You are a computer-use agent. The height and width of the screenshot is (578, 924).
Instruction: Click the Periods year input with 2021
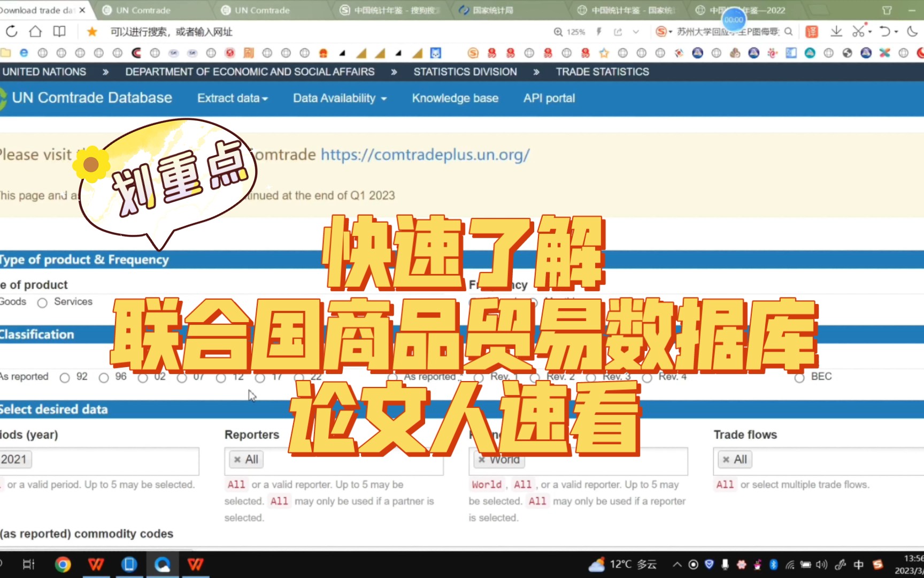99,461
